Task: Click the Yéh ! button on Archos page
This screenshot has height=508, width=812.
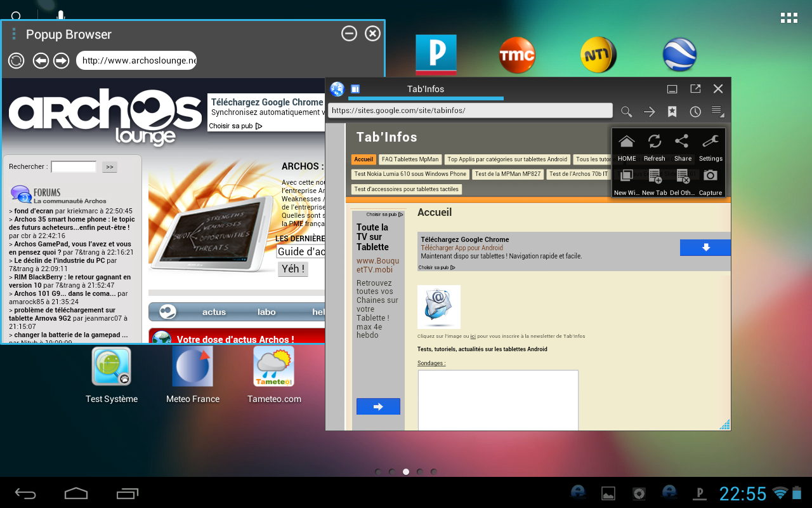Action: (x=293, y=269)
